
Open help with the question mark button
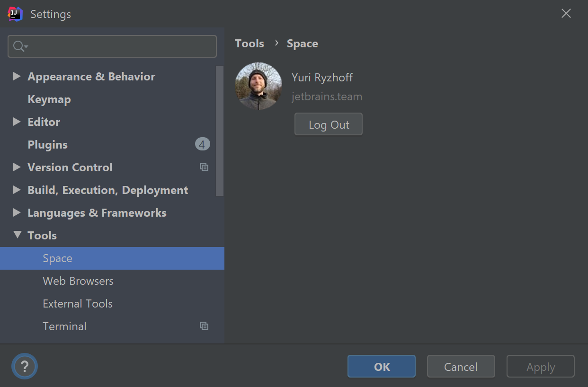pyautogui.click(x=25, y=366)
